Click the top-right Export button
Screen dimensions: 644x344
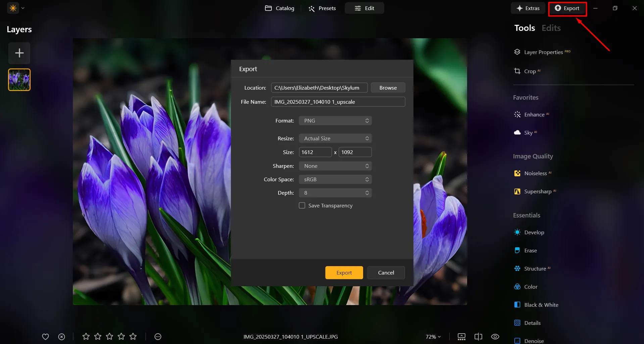pos(567,8)
